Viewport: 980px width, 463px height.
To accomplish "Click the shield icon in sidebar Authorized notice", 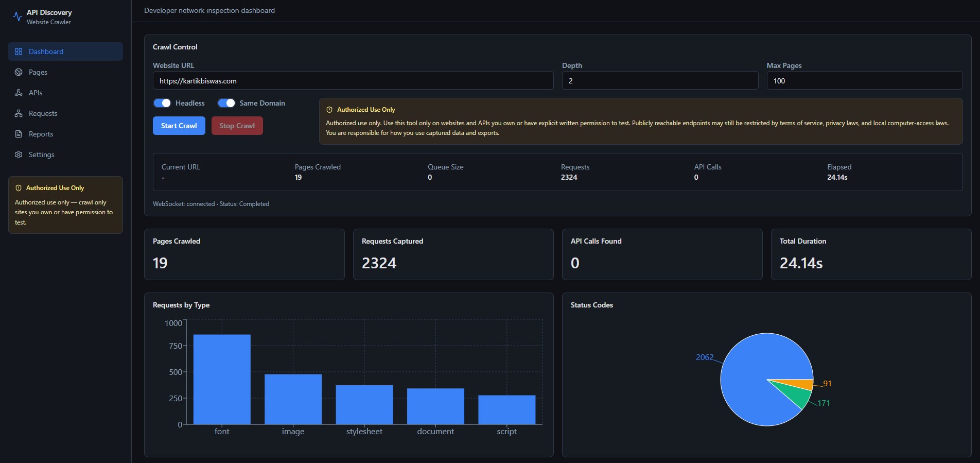I will (x=19, y=188).
